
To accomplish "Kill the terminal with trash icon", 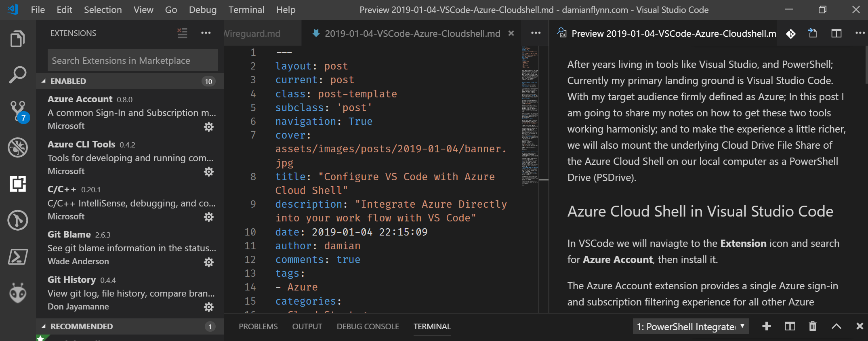I will point(813,326).
